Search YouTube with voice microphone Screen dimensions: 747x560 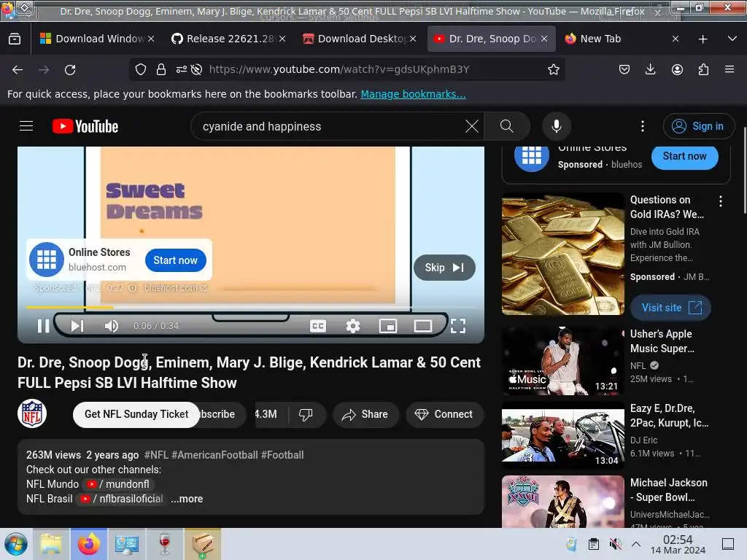(556, 126)
